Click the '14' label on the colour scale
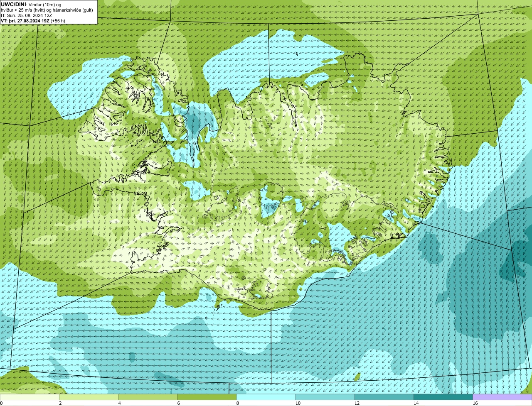Image resolution: width=532 pixels, height=406 pixels. tap(416, 403)
